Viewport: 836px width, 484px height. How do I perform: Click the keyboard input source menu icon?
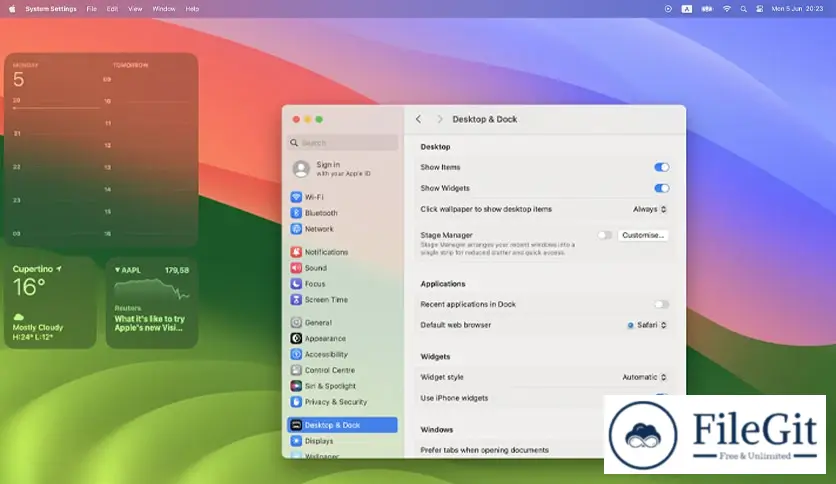pyautogui.click(x=687, y=9)
